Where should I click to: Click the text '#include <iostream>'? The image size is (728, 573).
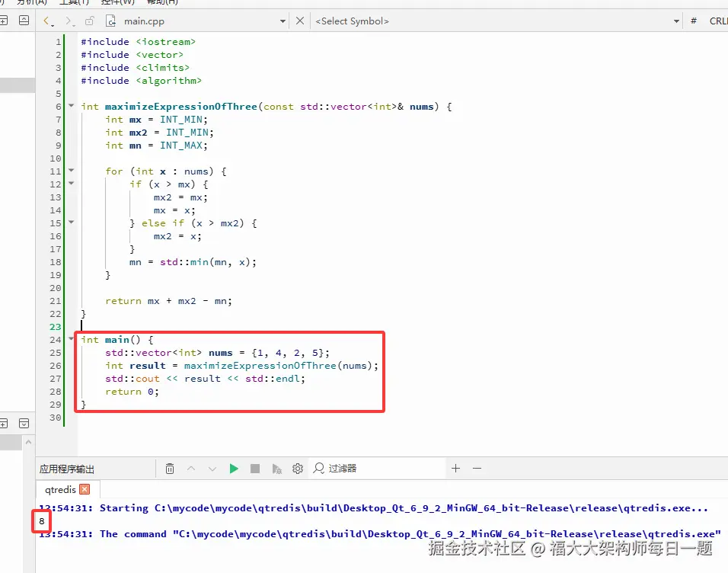pos(139,42)
